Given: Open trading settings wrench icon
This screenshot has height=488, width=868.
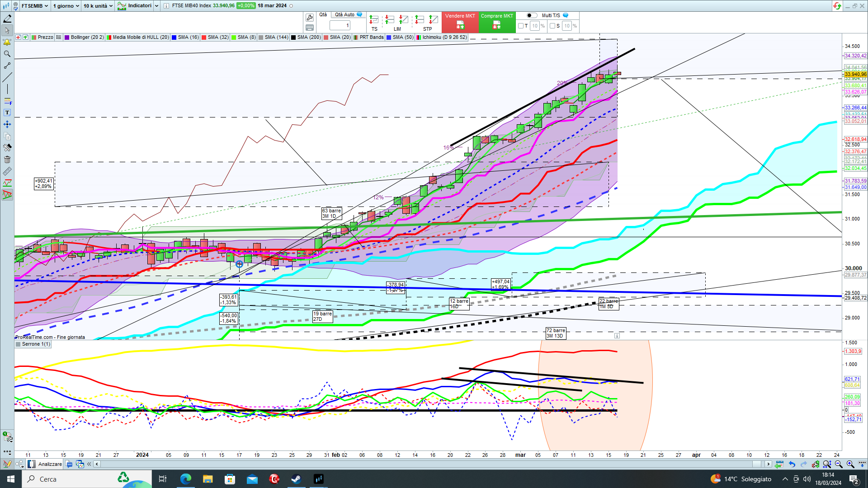Looking at the screenshot, I should (x=310, y=18).
